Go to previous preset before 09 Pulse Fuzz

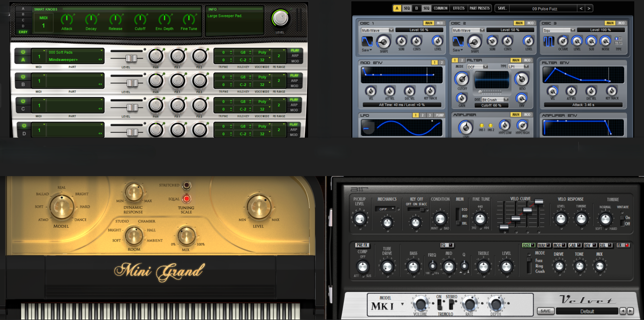[x=581, y=9]
